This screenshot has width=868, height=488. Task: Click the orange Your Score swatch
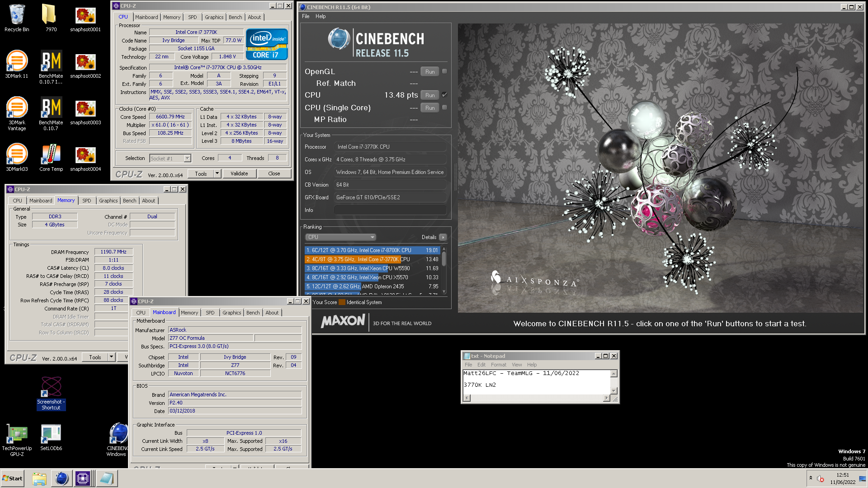click(x=342, y=302)
